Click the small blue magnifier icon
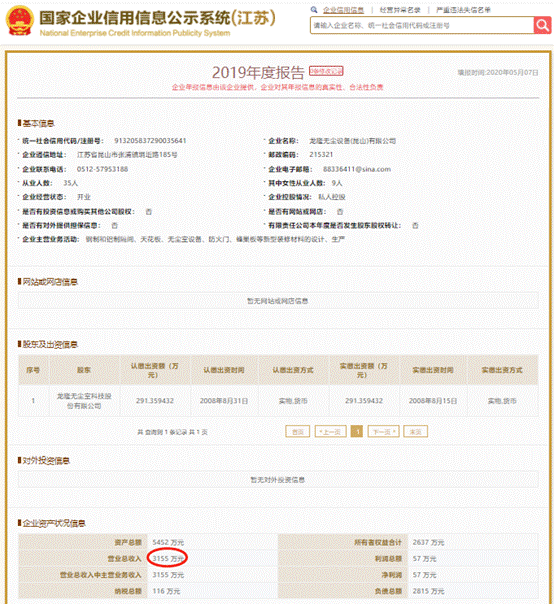 click(x=314, y=10)
